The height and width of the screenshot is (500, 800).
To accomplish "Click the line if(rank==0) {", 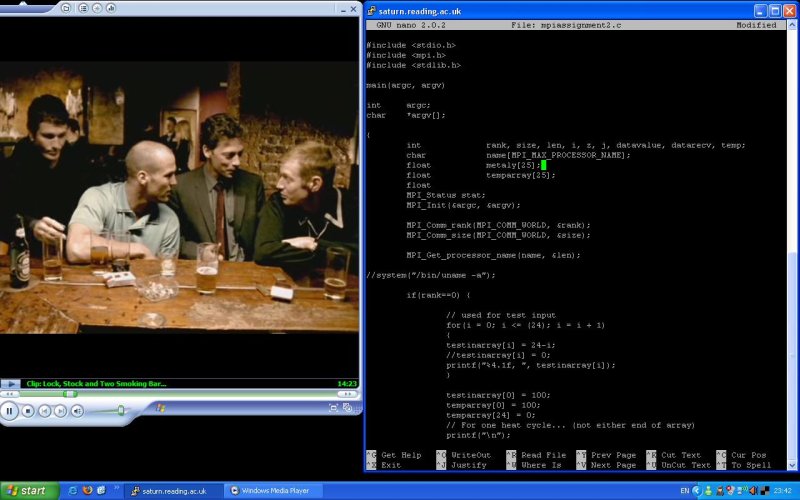I will coord(438,295).
